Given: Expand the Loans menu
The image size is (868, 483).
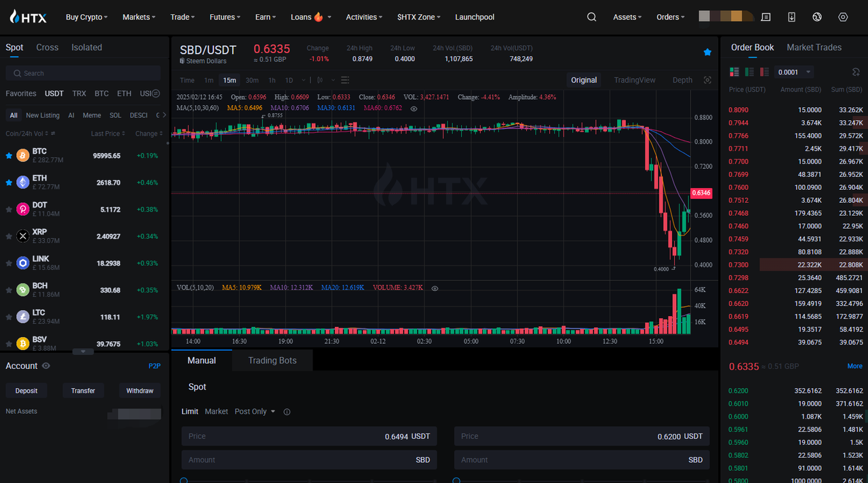Looking at the screenshot, I should click(x=311, y=17).
